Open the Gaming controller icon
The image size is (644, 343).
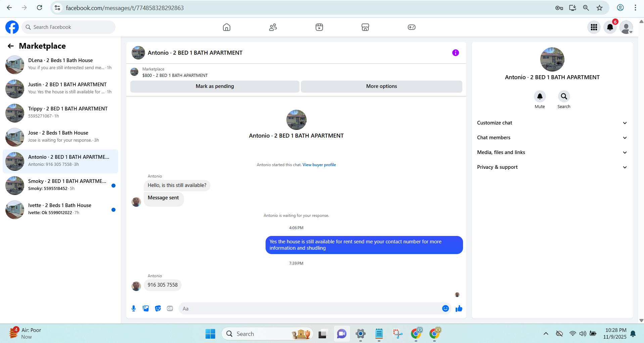pos(412,27)
